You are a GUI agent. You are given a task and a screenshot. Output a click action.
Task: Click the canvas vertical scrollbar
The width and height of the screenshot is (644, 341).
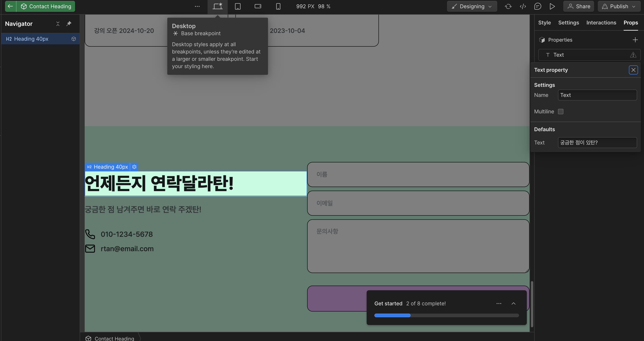532,304
